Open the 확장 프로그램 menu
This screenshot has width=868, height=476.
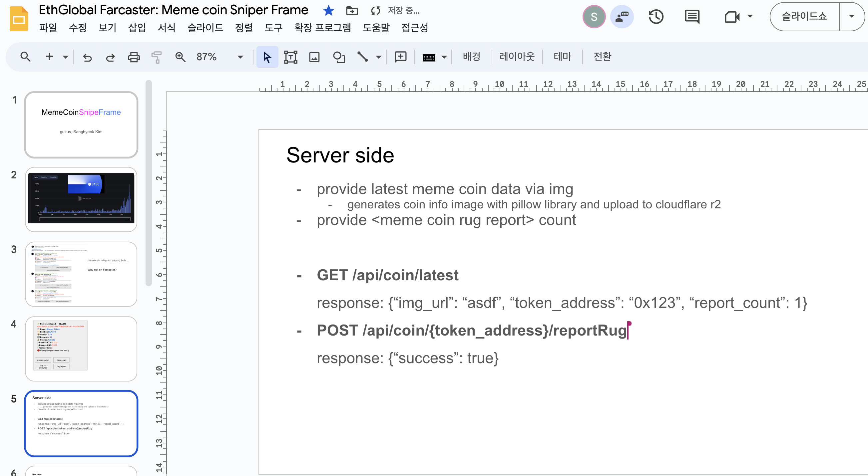323,28
